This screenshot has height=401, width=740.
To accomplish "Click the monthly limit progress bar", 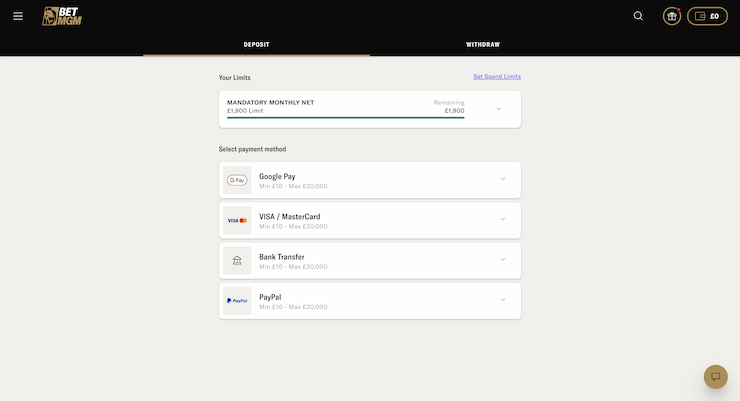I will (345, 117).
